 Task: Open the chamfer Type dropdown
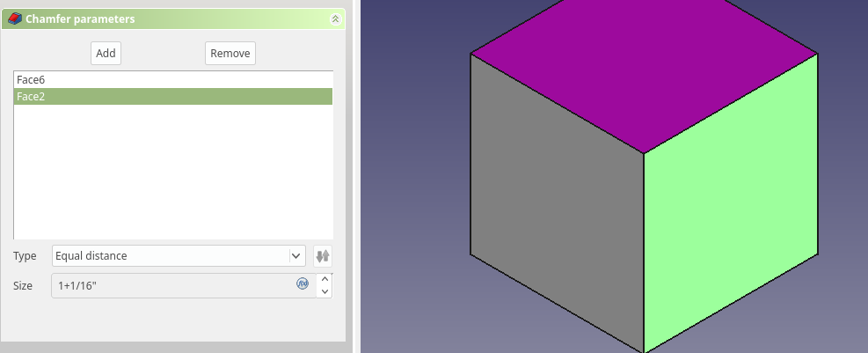tap(179, 255)
